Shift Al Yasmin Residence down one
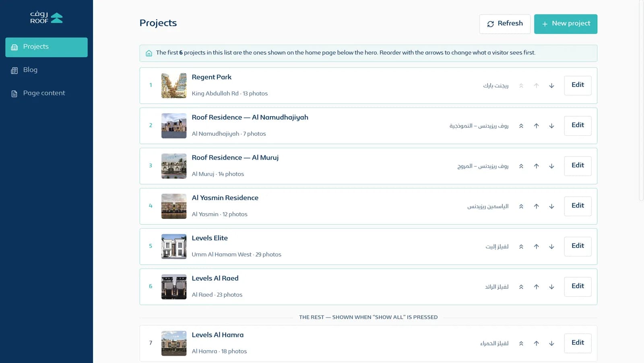Screen dimensions: 644x363 (551, 206)
